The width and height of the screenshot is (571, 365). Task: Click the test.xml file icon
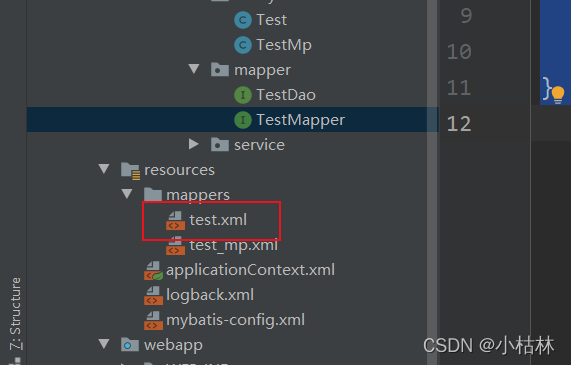175,221
